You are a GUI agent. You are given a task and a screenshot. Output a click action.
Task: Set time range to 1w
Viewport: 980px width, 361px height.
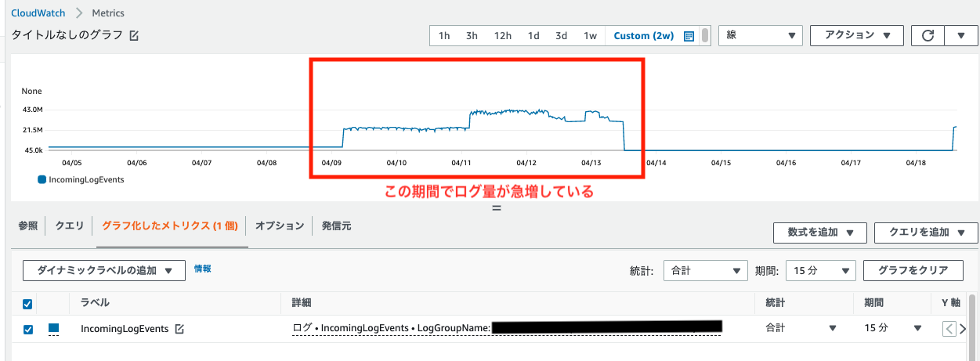pos(590,36)
